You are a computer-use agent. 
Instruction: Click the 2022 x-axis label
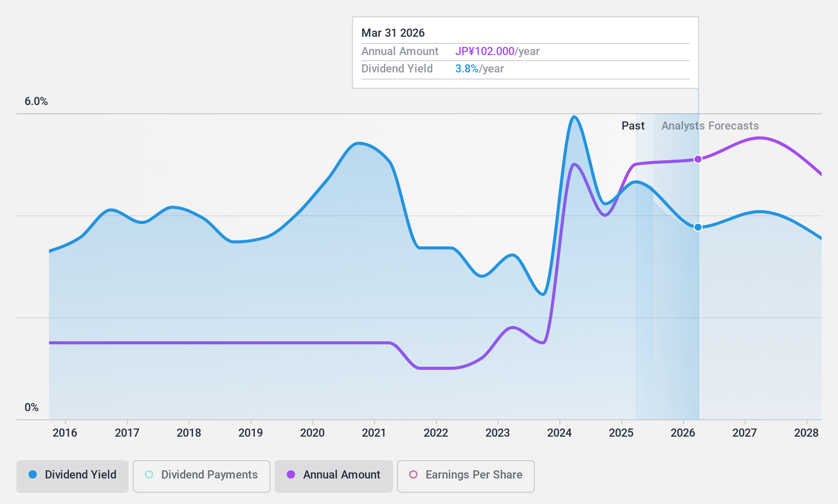click(436, 433)
